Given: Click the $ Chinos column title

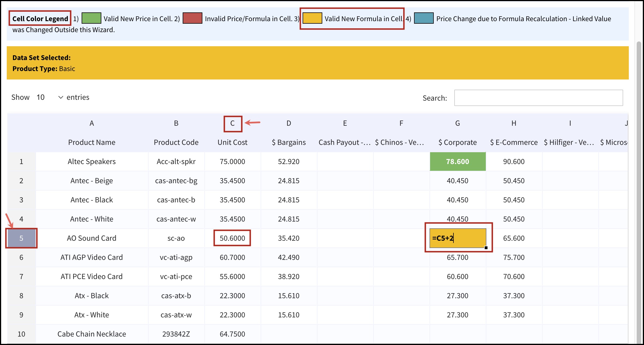Looking at the screenshot, I should click(x=400, y=142).
